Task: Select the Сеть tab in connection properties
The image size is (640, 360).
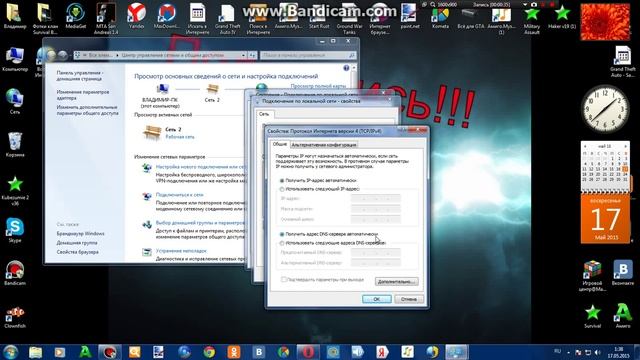Action: click(264, 114)
